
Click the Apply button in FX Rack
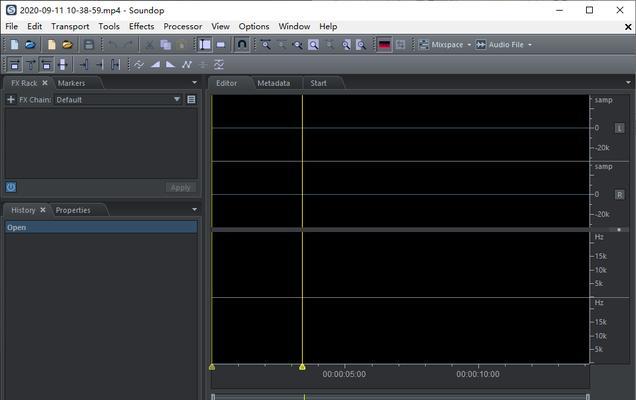(180, 188)
